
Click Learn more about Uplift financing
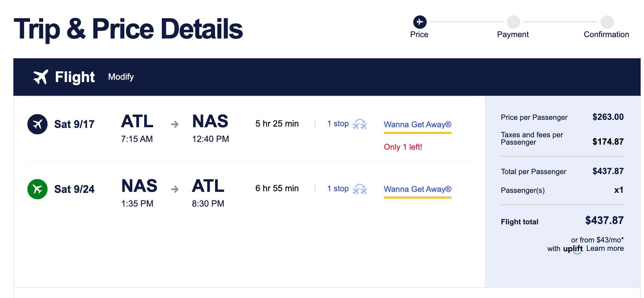(x=605, y=248)
